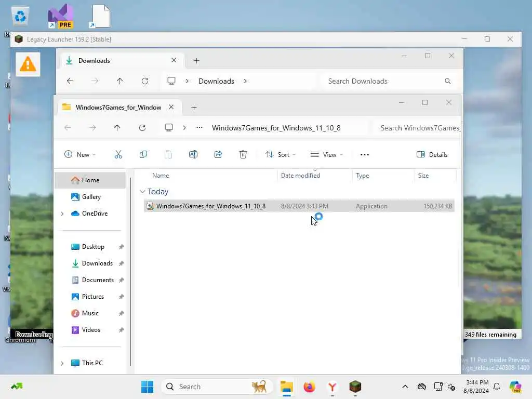Open the See more ellipsis in toolbar
The image size is (532, 399).
(365, 155)
